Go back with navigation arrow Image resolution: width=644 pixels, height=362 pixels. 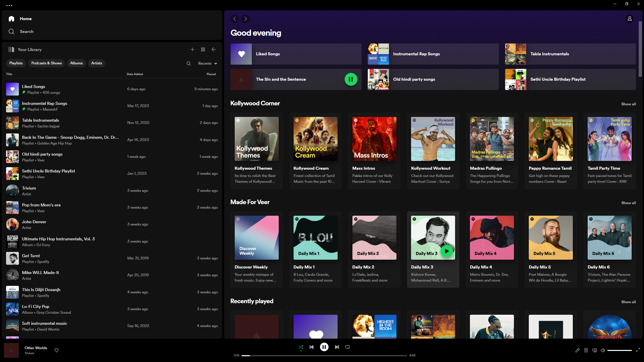pyautogui.click(x=235, y=19)
